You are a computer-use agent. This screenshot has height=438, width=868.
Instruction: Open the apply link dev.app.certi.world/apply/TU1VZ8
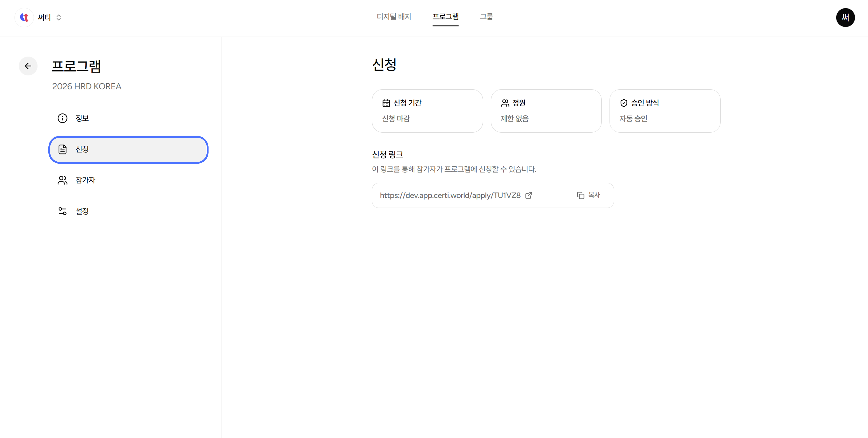(x=450, y=195)
